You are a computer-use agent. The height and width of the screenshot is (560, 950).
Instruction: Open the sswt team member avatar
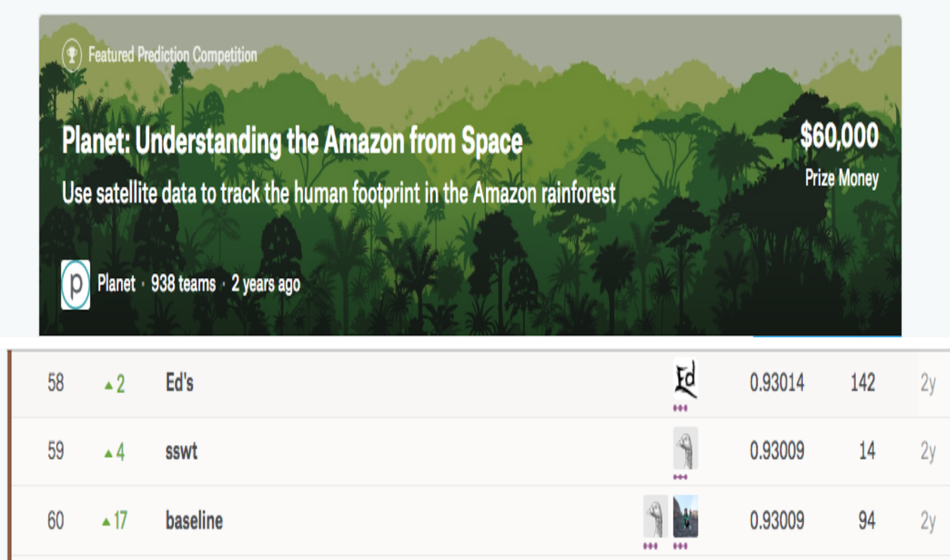point(685,448)
